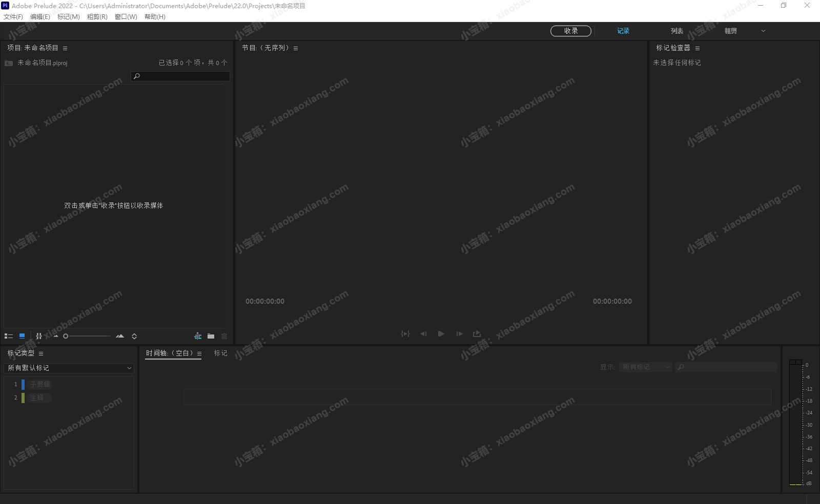Click the 收录 ingest button
Viewport: 820px width, 504px height.
[x=570, y=31]
